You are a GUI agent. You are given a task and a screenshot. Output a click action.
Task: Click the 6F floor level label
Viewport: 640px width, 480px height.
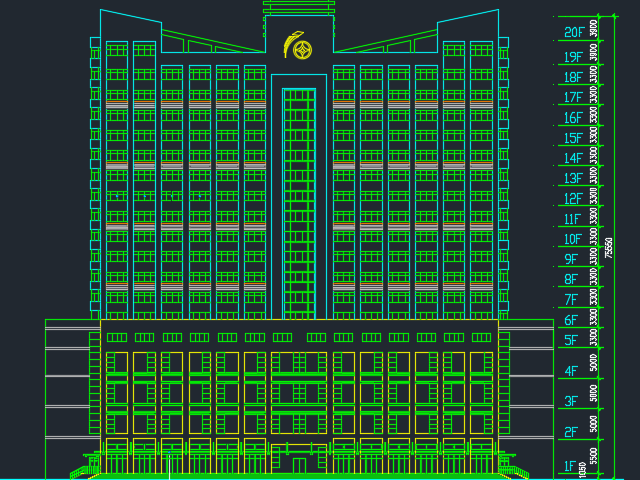click(x=571, y=321)
